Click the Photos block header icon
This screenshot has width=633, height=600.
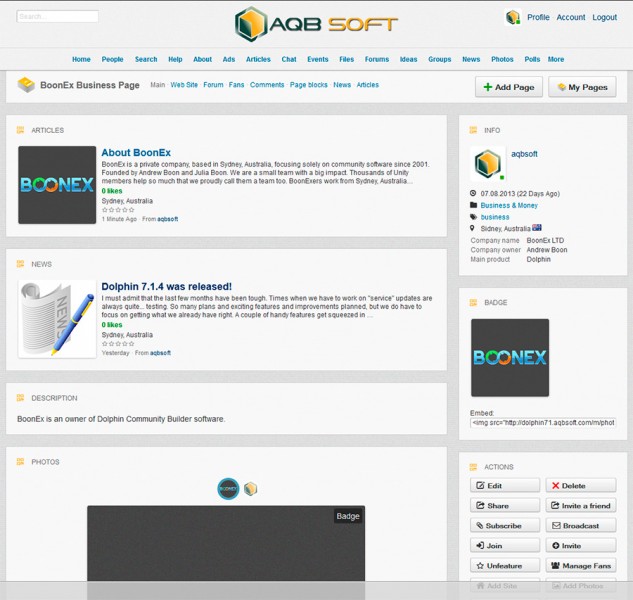click(x=20, y=462)
